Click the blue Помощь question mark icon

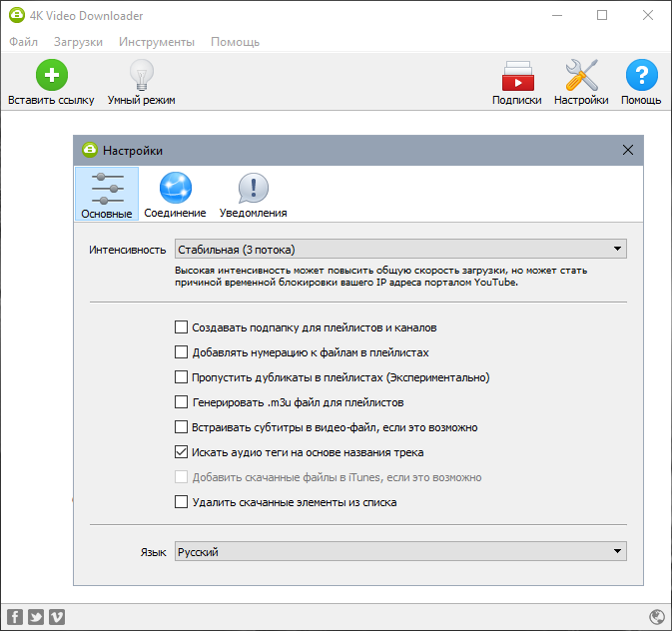pyautogui.click(x=642, y=75)
